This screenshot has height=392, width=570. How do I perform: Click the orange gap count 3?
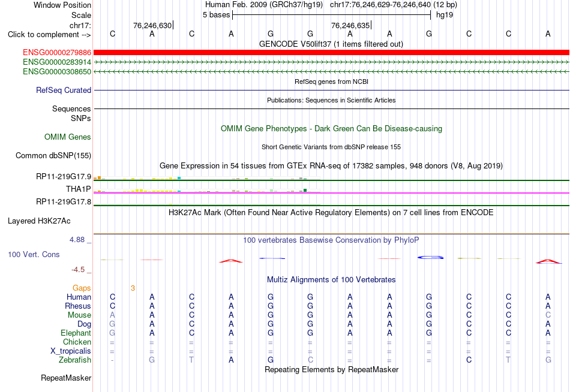133,288
